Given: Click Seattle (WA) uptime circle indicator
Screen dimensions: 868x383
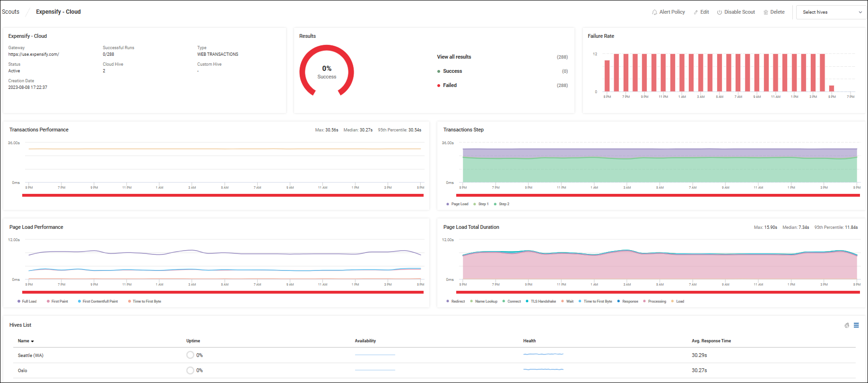Looking at the screenshot, I should tap(190, 355).
